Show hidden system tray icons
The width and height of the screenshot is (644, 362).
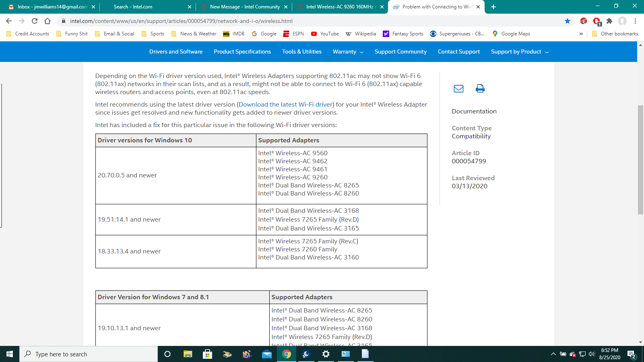pos(553,354)
